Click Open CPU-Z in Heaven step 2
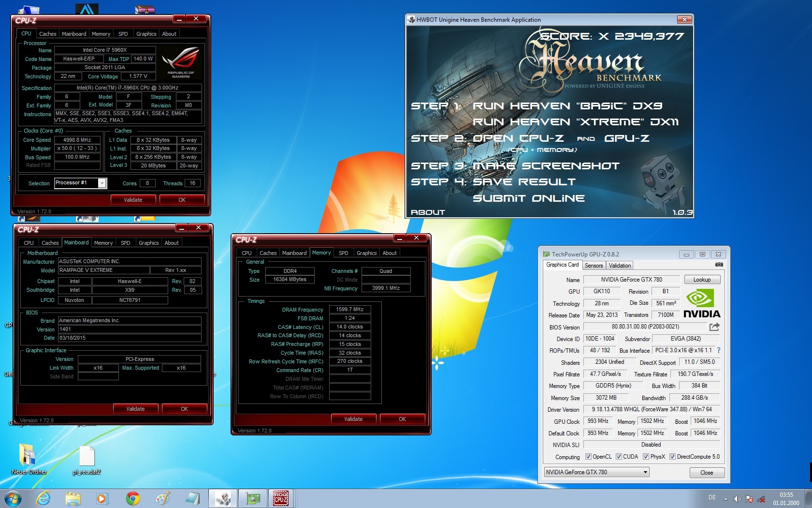Image resolution: width=812 pixels, height=508 pixels. (518, 138)
